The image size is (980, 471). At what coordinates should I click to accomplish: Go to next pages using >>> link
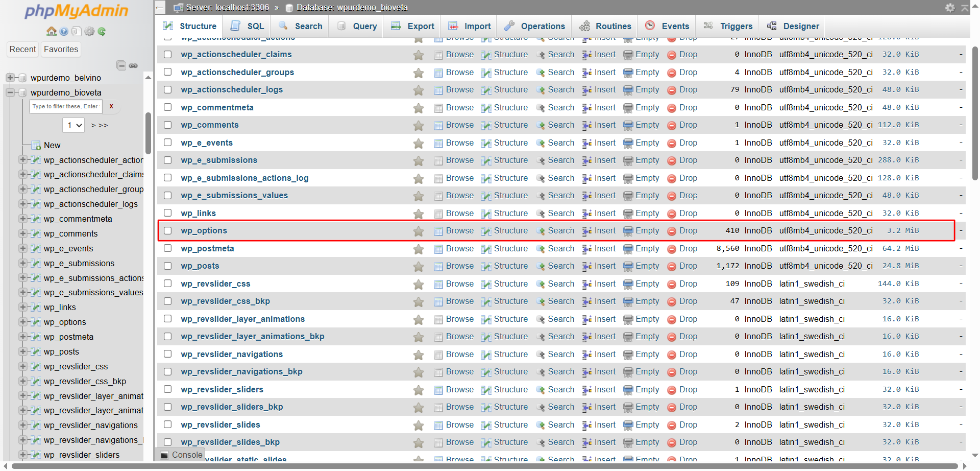point(100,125)
